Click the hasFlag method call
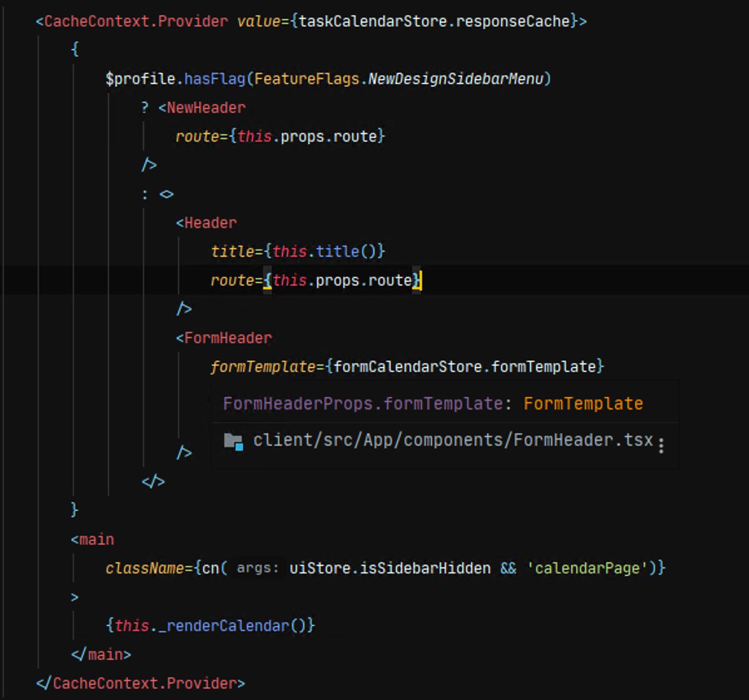The image size is (749, 700). click(x=215, y=79)
